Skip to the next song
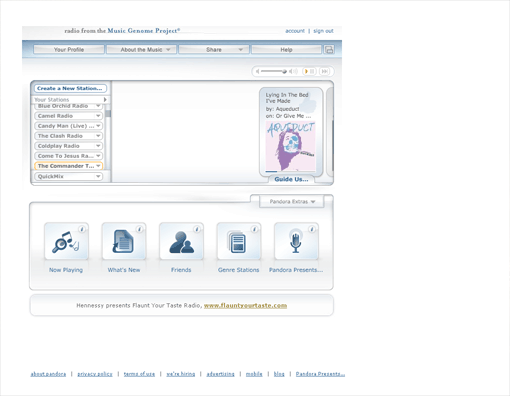The image size is (510, 396). (325, 71)
